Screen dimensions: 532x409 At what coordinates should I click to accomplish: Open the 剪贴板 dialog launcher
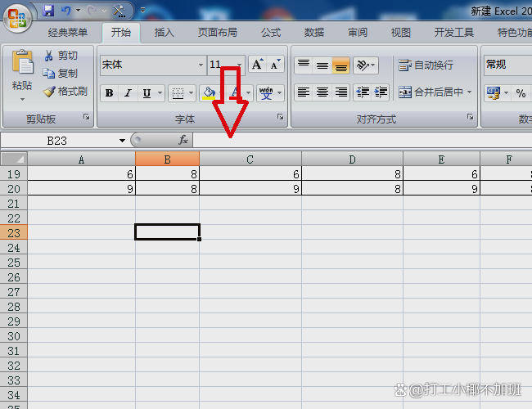(87, 117)
